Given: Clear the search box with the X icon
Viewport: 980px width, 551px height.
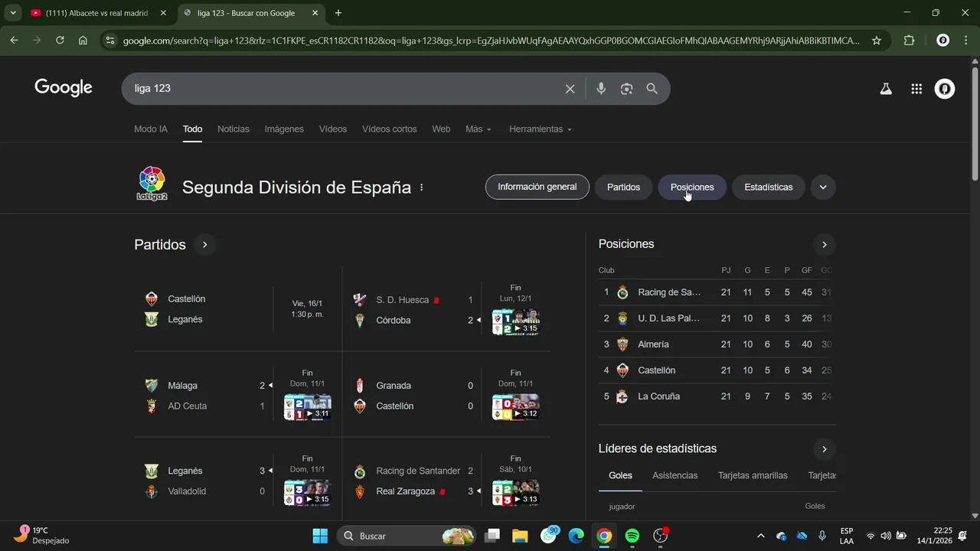Looking at the screenshot, I should pyautogui.click(x=570, y=89).
